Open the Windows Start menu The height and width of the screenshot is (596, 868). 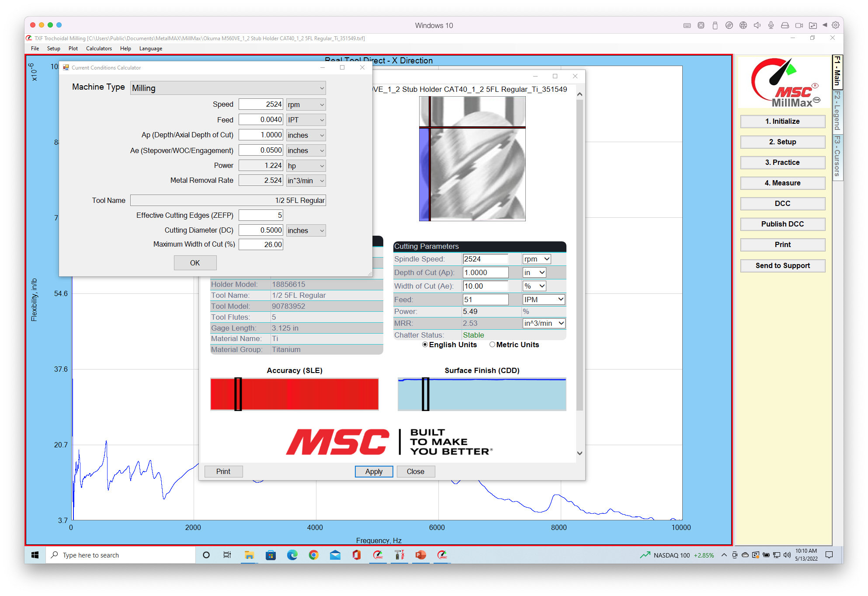click(x=35, y=555)
